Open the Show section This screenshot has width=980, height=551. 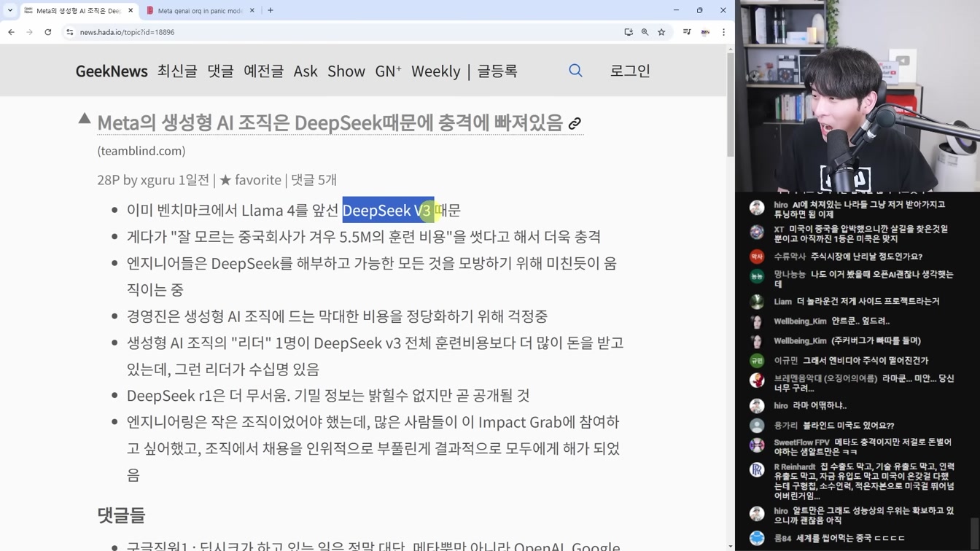pyautogui.click(x=346, y=71)
